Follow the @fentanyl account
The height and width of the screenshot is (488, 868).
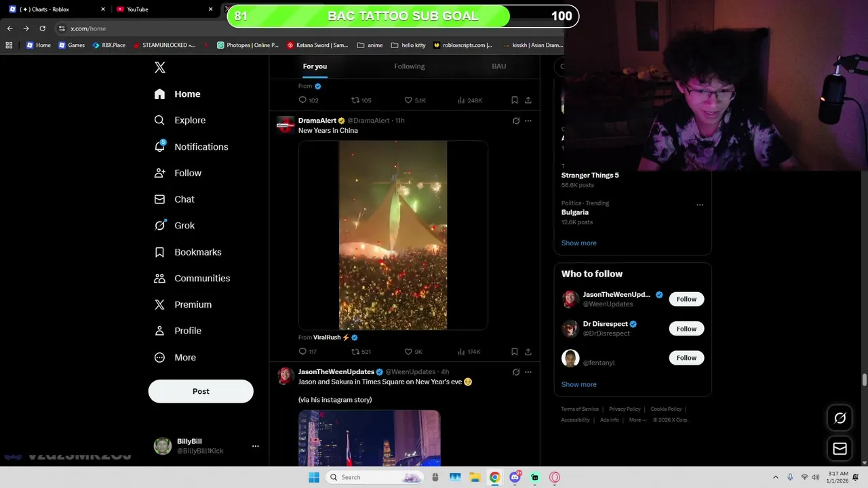686,358
